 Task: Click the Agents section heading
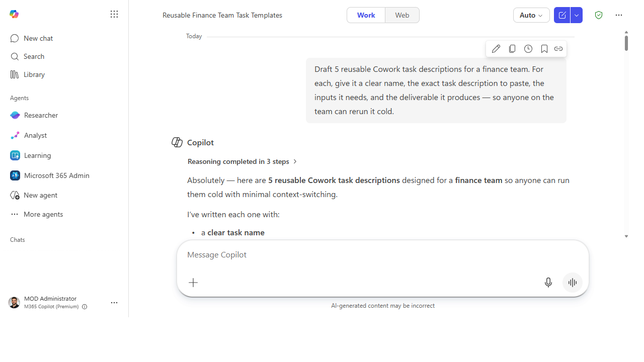click(19, 98)
